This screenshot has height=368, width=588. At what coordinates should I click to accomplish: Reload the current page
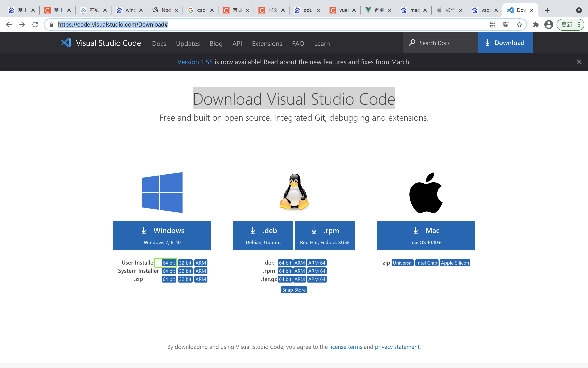35,25
